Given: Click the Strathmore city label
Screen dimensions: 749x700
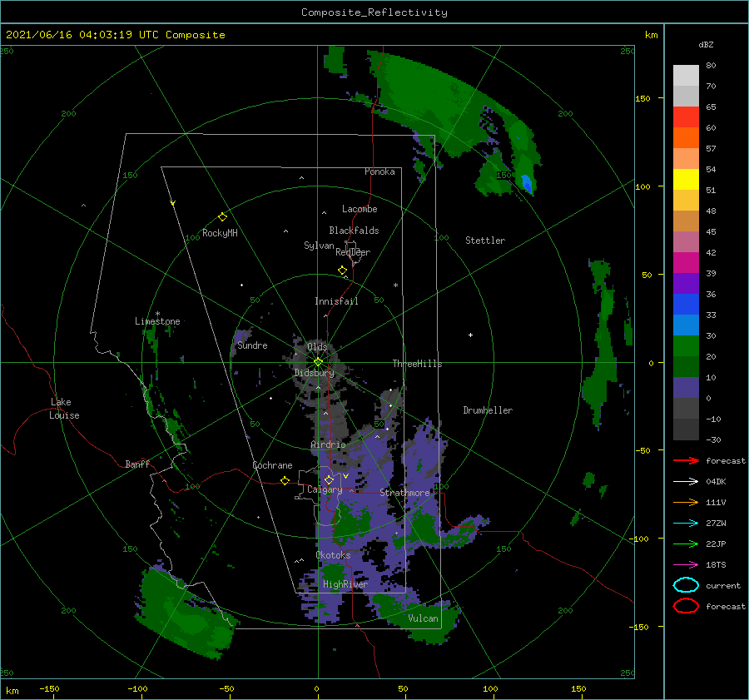Looking at the screenshot, I should click(x=404, y=493).
